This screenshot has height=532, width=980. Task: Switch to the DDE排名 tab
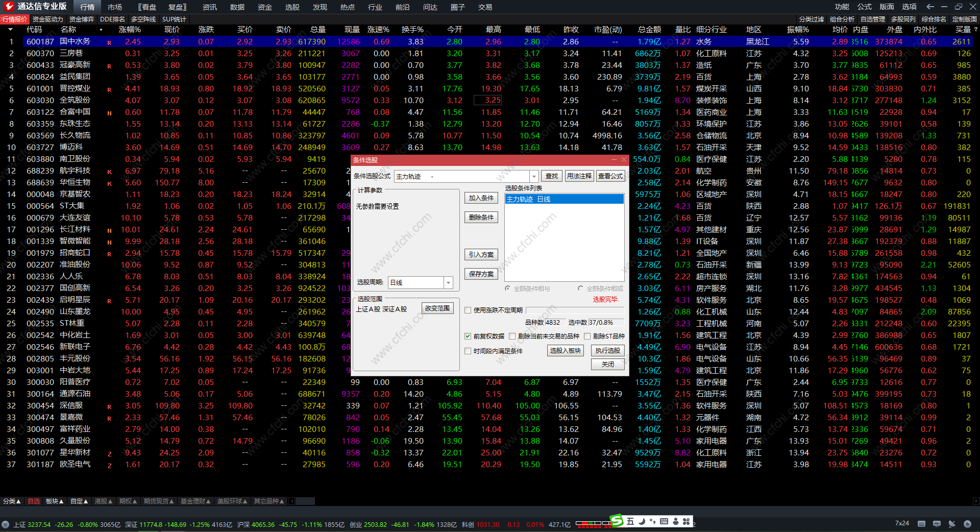(112, 19)
